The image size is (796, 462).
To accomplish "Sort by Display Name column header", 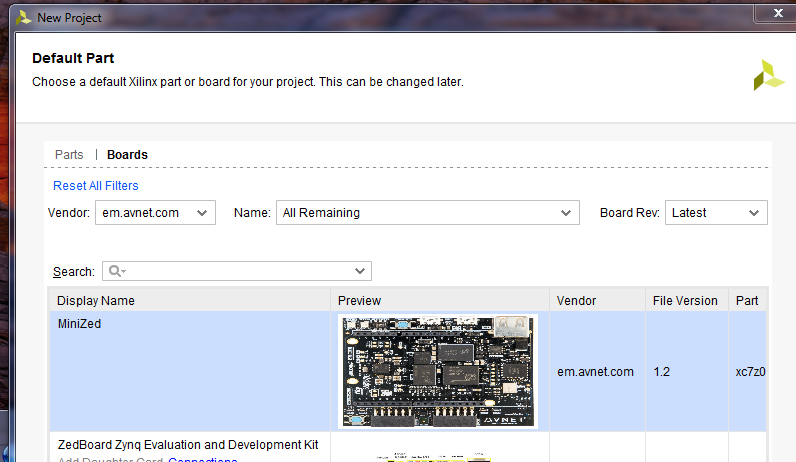I will point(190,301).
